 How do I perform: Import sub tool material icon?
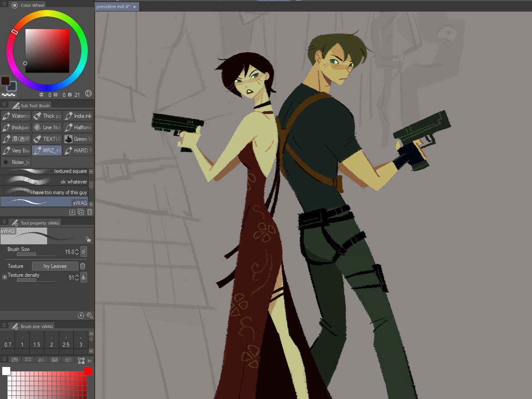[72, 212]
